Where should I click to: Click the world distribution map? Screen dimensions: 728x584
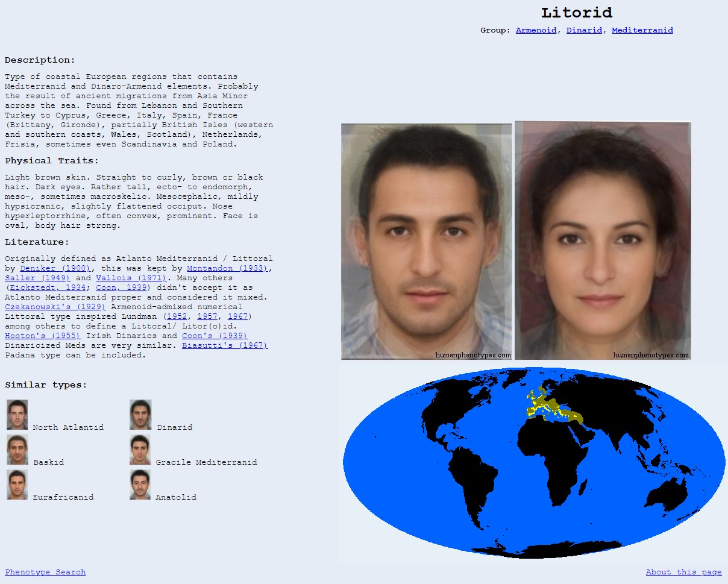point(533,463)
